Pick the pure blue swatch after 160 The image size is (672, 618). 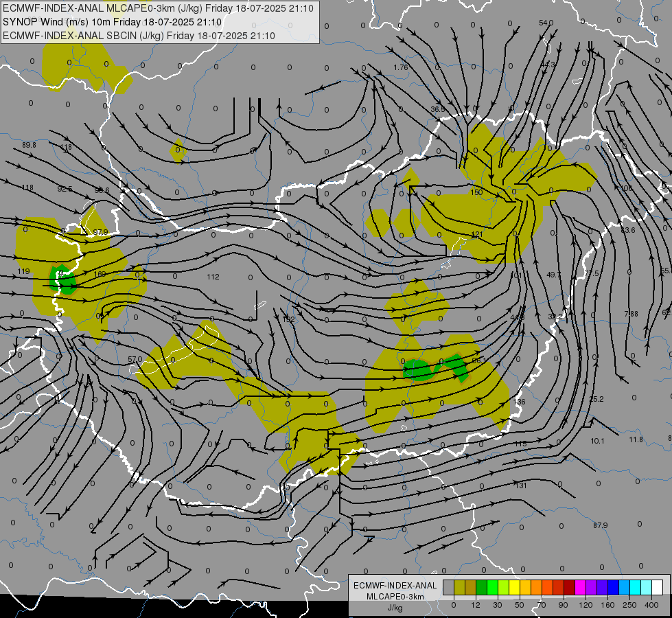(614, 587)
